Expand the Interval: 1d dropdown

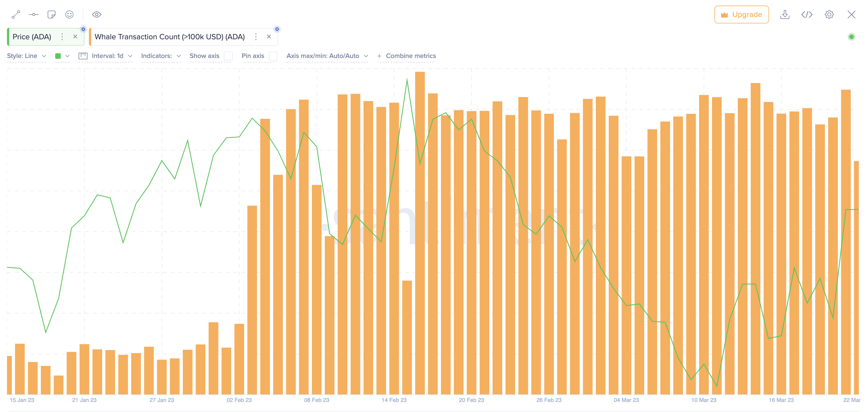pos(108,56)
